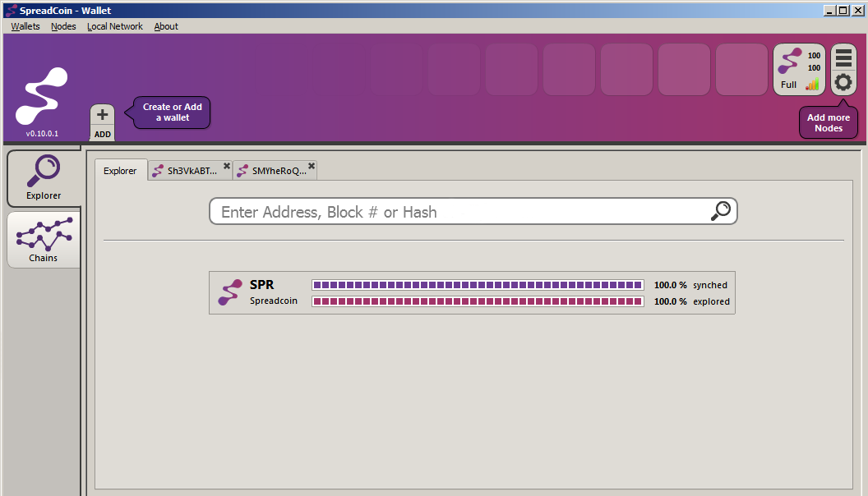The width and height of the screenshot is (868, 496).
Task: Click the plus ADD wallet button
Action: tap(103, 122)
